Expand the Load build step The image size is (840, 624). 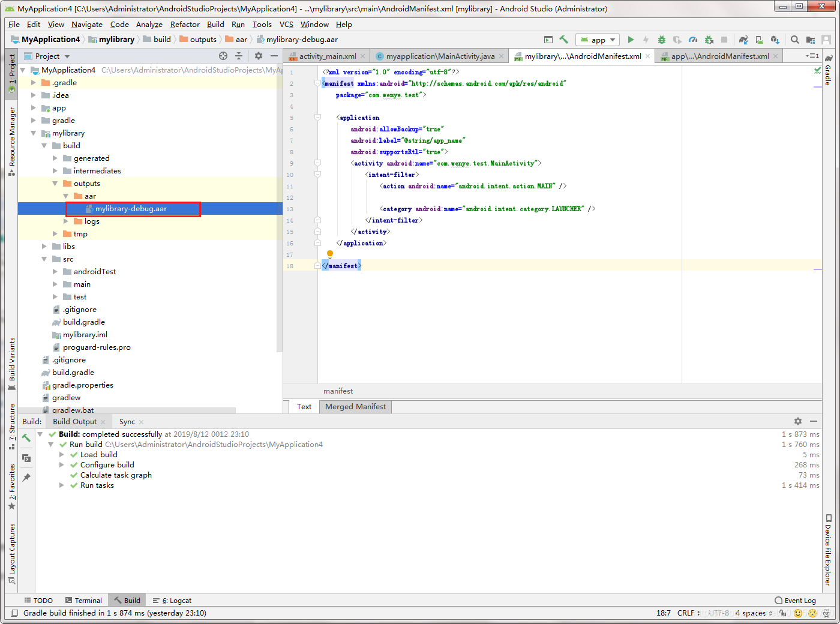click(x=61, y=455)
